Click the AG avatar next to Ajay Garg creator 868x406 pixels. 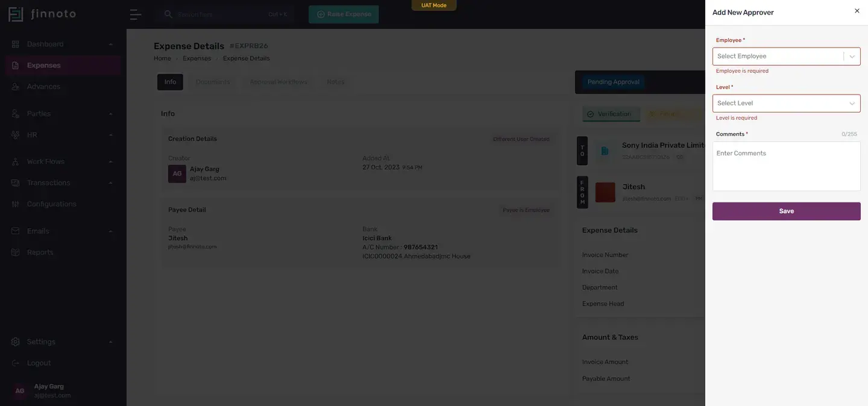[x=177, y=173]
